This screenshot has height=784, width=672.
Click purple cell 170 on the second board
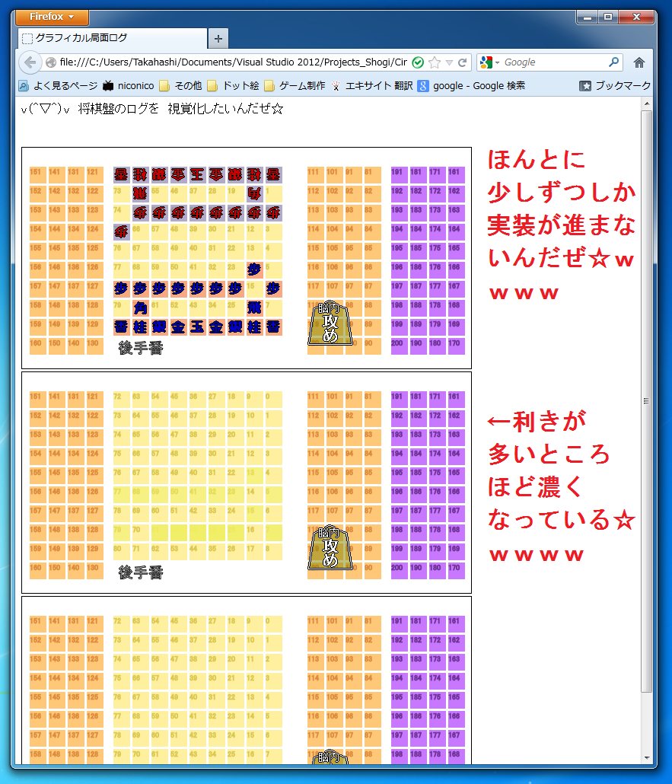click(457, 571)
